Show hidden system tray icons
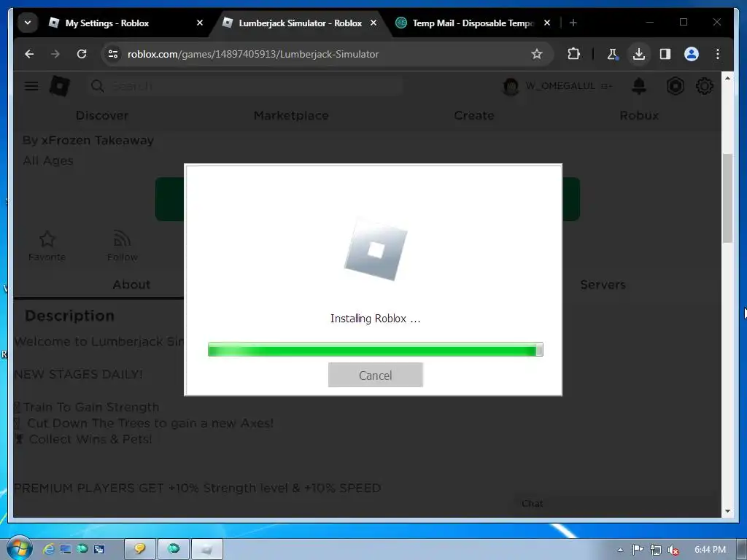The height and width of the screenshot is (560, 747). click(x=620, y=550)
